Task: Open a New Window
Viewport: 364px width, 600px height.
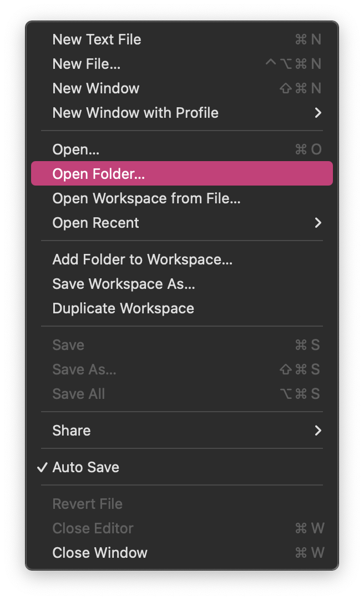Action: [x=95, y=88]
